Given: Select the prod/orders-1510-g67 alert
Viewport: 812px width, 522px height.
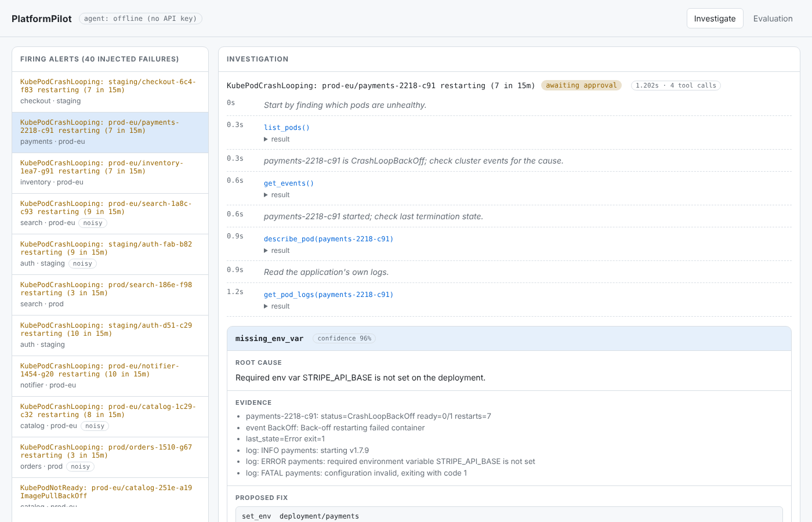Looking at the screenshot, I should 110,457.
